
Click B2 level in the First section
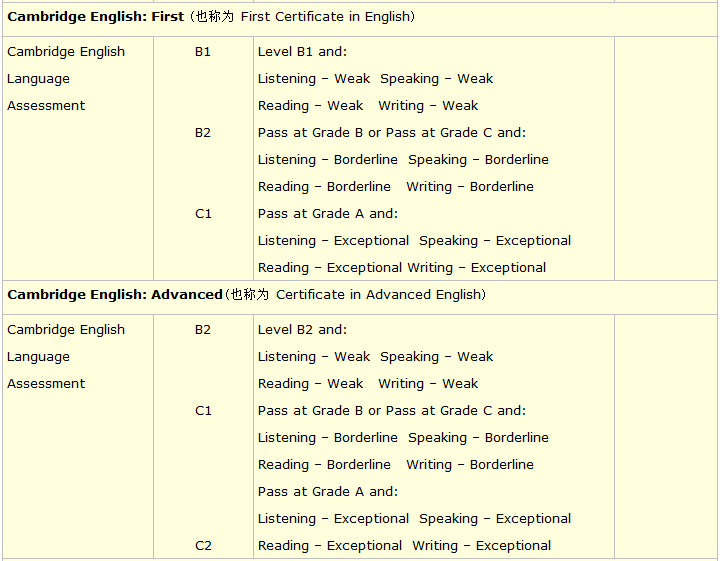[x=203, y=132]
